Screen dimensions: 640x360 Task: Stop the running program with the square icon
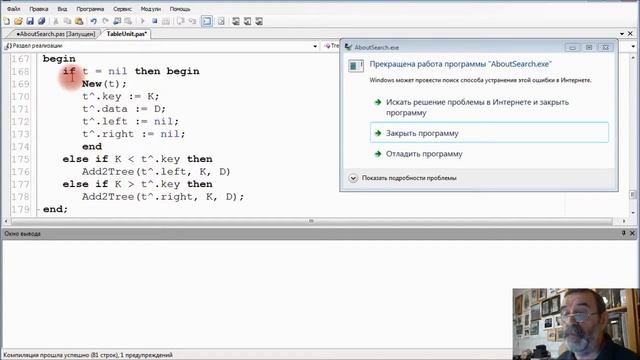(x=154, y=21)
